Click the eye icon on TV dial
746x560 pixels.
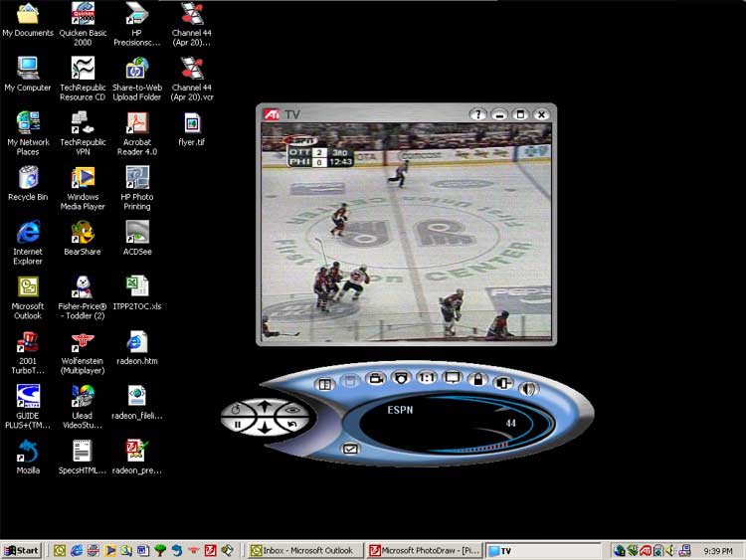coord(292,409)
